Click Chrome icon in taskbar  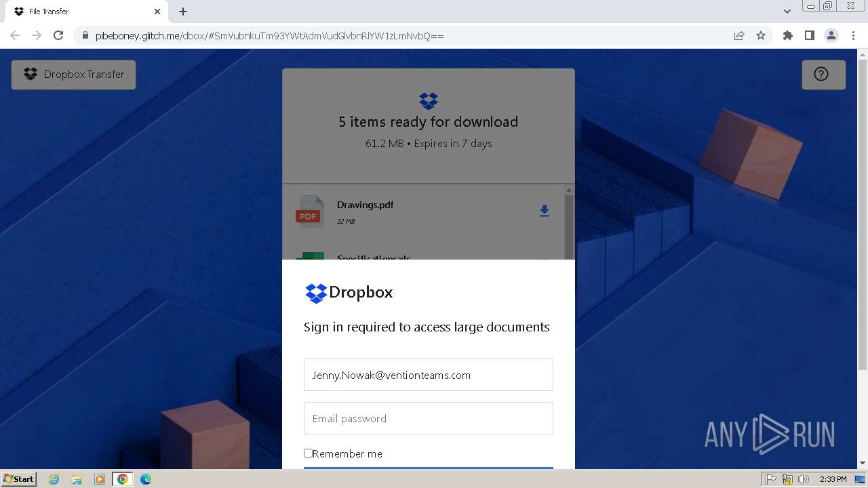point(123,479)
